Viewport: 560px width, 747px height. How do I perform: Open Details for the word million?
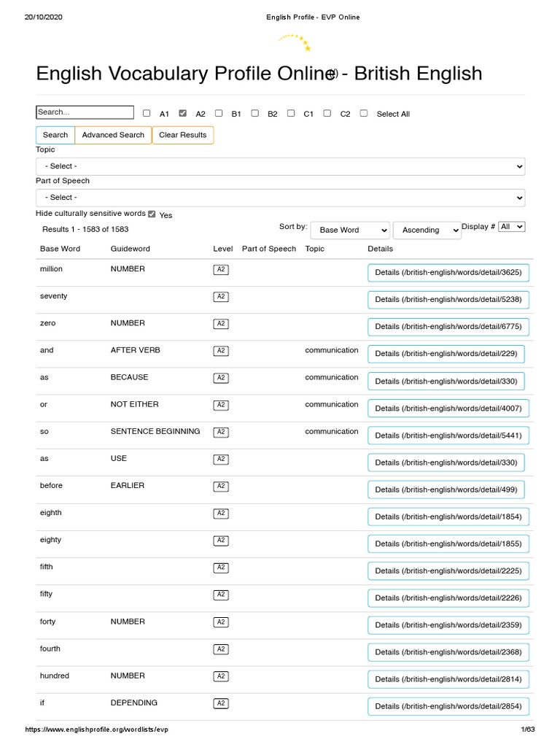point(448,273)
